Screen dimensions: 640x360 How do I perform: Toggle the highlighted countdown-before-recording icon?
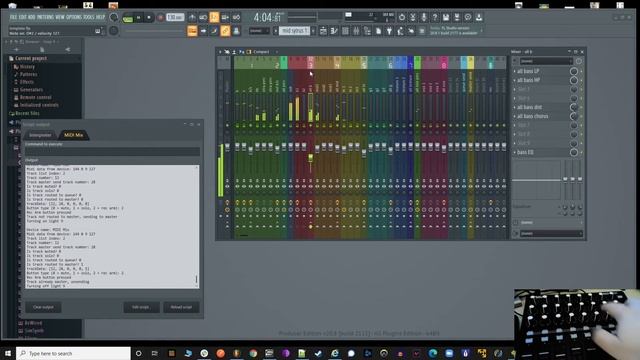pyautogui.click(x=214, y=17)
